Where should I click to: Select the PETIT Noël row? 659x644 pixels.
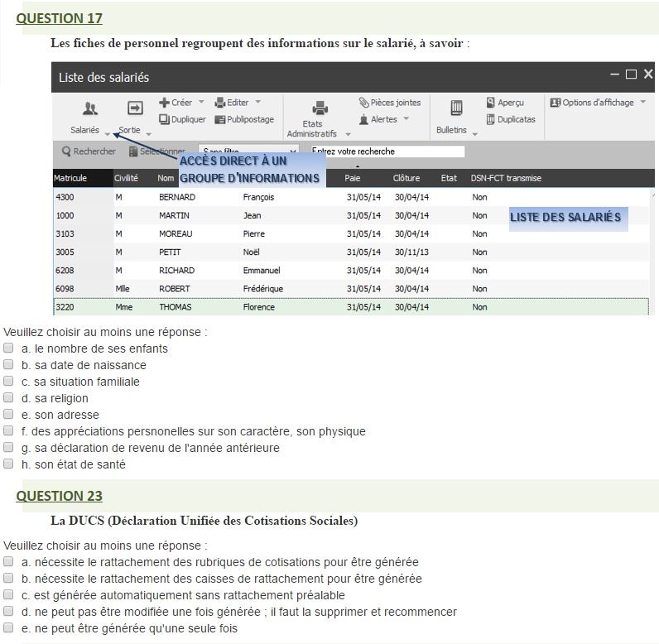pos(351,252)
